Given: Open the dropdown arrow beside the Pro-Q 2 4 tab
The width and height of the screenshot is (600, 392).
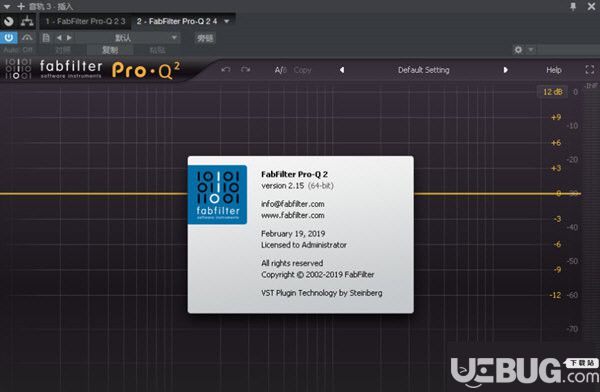Looking at the screenshot, I should [x=227, y=21].
